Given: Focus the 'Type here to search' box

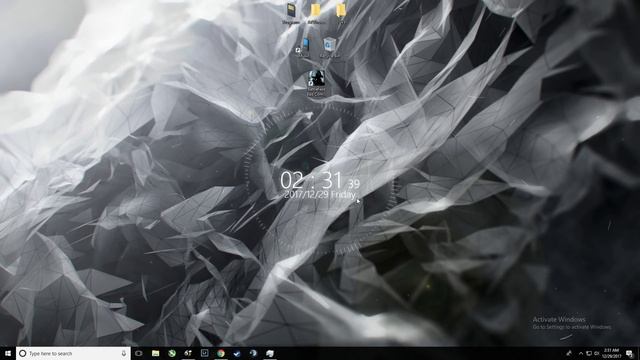Looking at the screenshot, I should (x=73, y=353).
